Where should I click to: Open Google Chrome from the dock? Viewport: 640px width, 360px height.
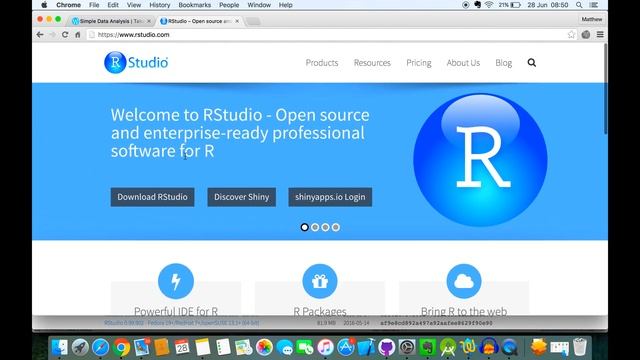pyautogui.click(x=121, y=347)
